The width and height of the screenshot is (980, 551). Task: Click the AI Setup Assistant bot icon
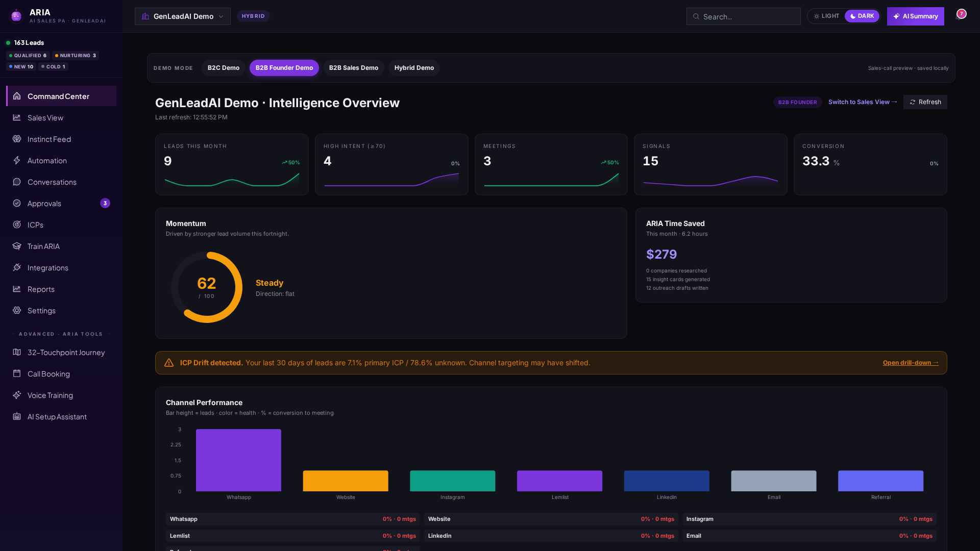tap(17, 416)
